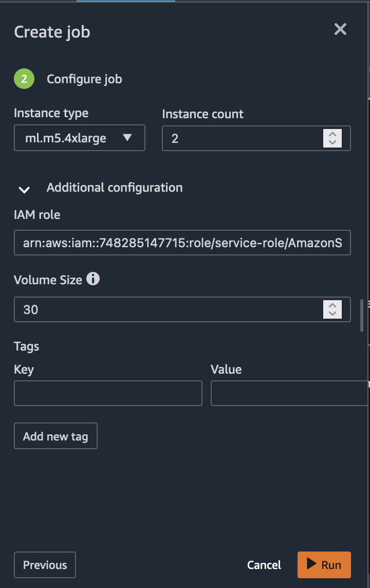Click the Volume Size info icon
370x588 pixels.
(x=93, y=280)
